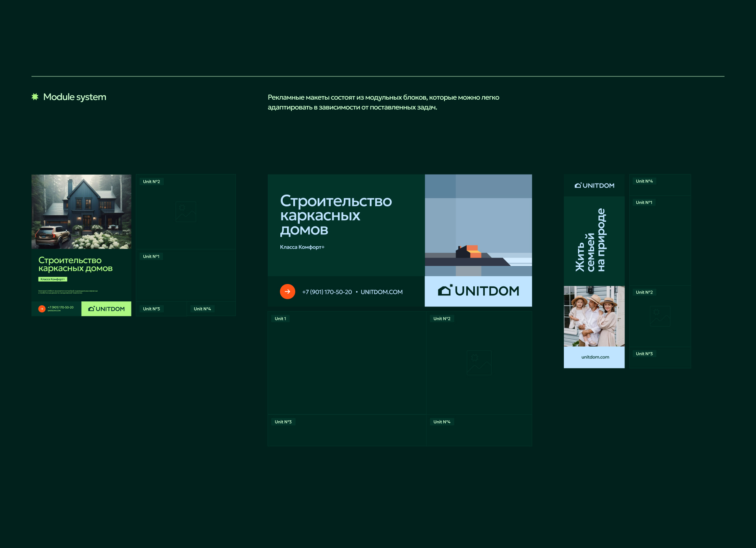Click the image placeholder icon in top-left Unit №2

tap(185, 212)
